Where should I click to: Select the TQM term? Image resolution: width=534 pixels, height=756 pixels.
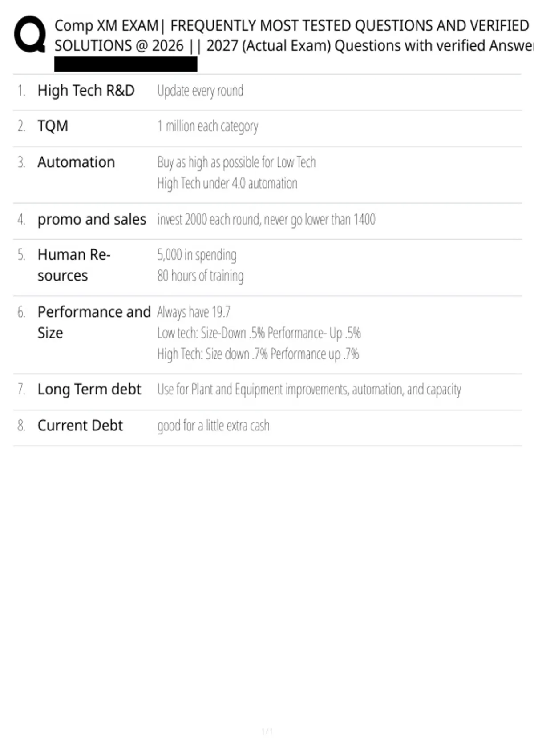tap(53, 126)
